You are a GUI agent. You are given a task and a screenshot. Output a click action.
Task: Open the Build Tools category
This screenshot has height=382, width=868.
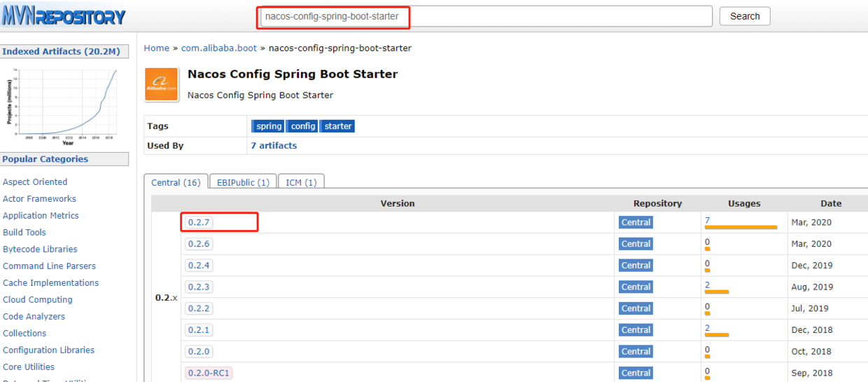[24, 233]
